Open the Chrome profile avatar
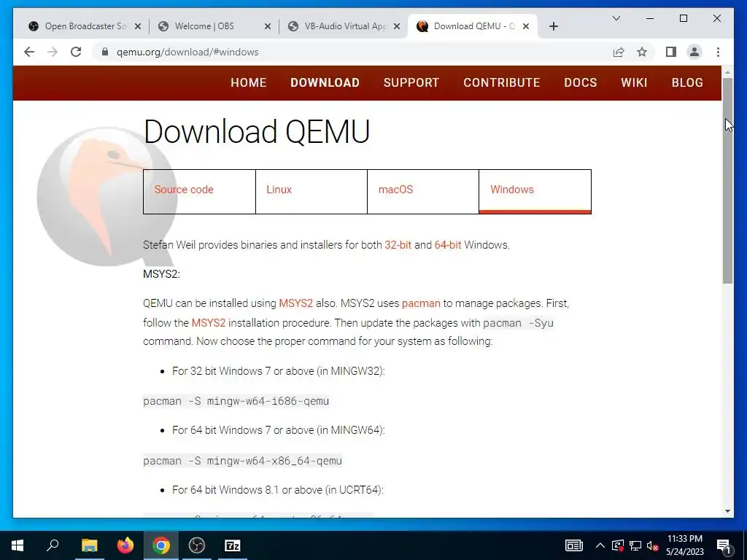Viewport: 747px width, 560px height. coord(694,52)
